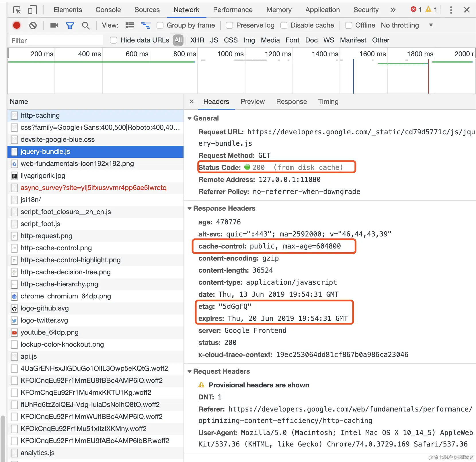
Task: Select the analytics.js request
Action: tap(95, 453)
